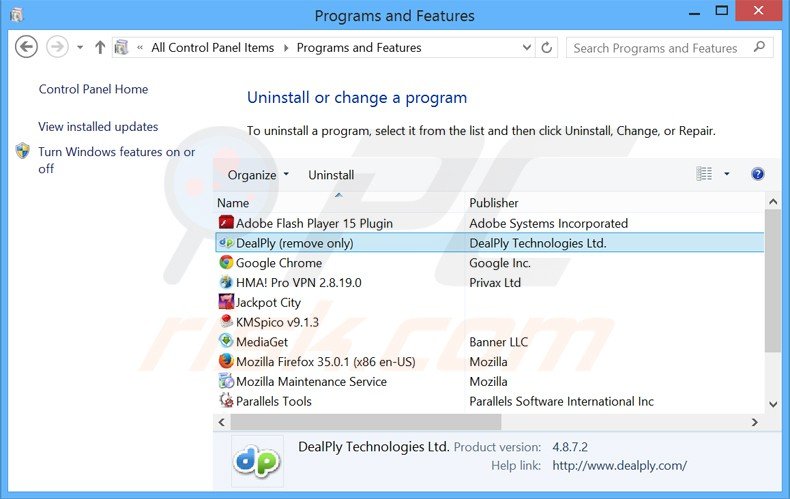The height and width of the screenshot is (499, 790).
Task: Open the blue Help icon
Action: 757,174
